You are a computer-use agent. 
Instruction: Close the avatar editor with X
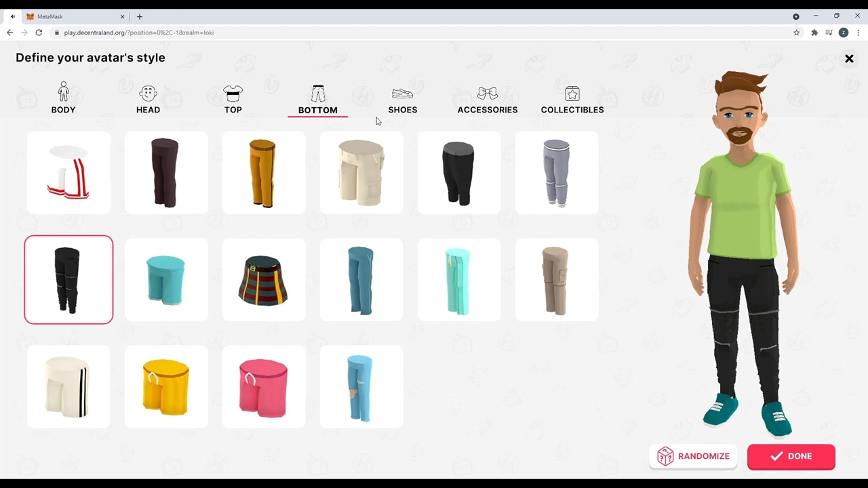click(849, 59)
